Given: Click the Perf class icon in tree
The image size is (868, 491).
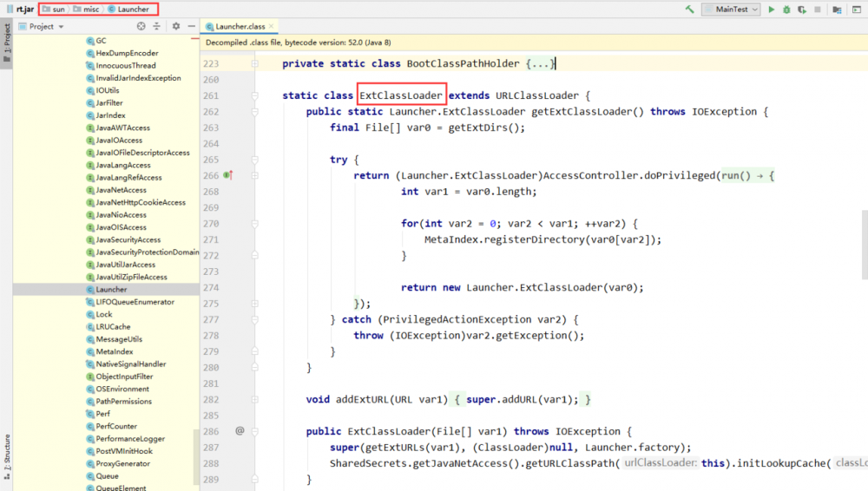Looking at the screenshot, I should pyautogui.click(x=89, y=414).
